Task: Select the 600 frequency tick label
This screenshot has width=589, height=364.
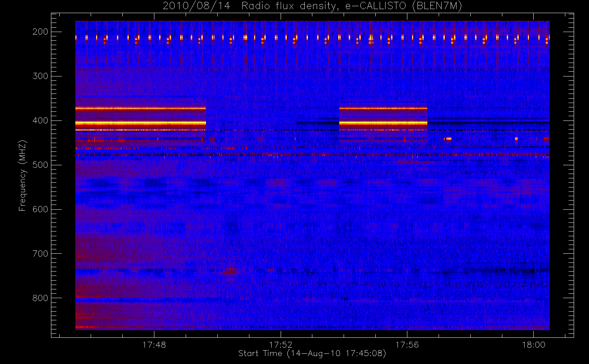Action: click(x=40, y=209)
